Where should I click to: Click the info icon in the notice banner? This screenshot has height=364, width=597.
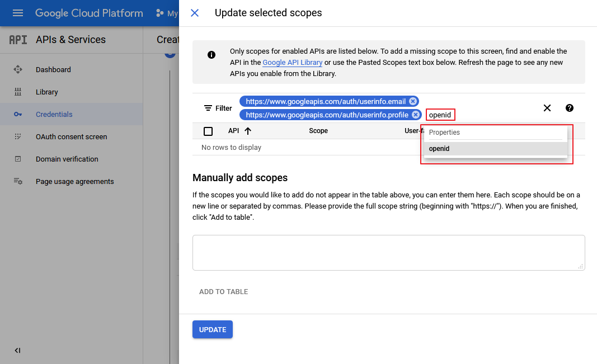click(211, 55)
